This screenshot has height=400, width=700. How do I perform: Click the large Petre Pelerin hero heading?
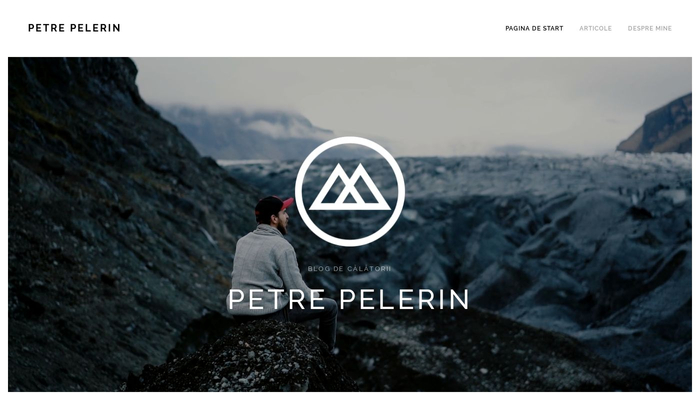pyautogui.click(x=349, y=299)
